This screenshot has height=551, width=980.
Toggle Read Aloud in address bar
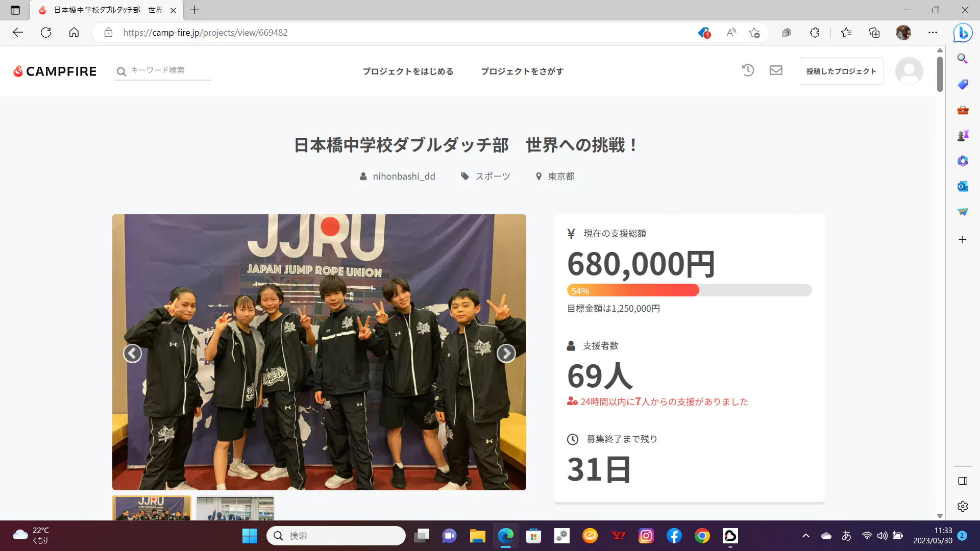coord(731,33)
